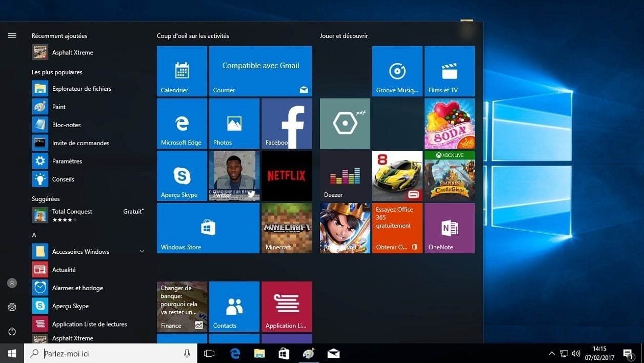Screen dimensions: 644x363
Task: Open the red Application Liste de lectures tile
Action: pyautogui.click(x=287, y=307)
